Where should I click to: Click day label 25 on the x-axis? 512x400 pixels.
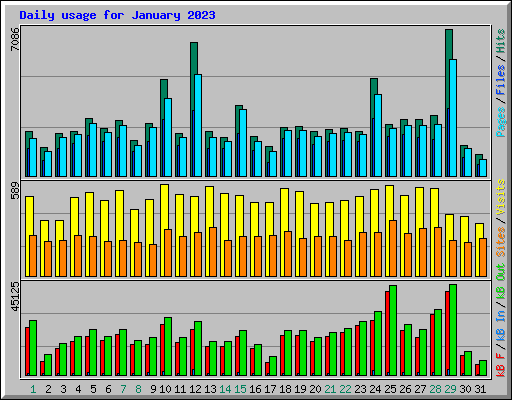point(390,389)
